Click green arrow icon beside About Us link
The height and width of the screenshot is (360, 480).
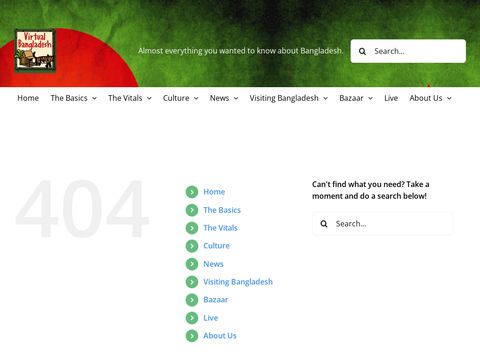[x=192, y=336]
